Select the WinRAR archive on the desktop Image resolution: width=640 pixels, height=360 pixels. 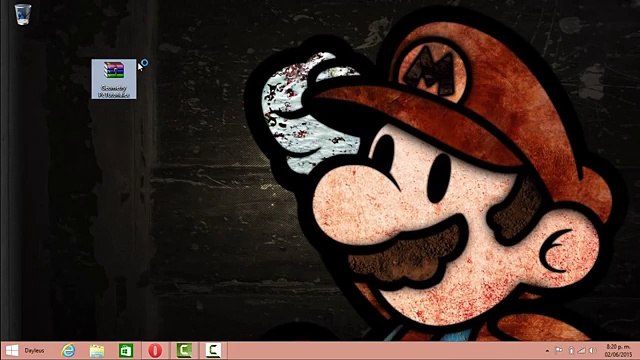click(114, 79)
